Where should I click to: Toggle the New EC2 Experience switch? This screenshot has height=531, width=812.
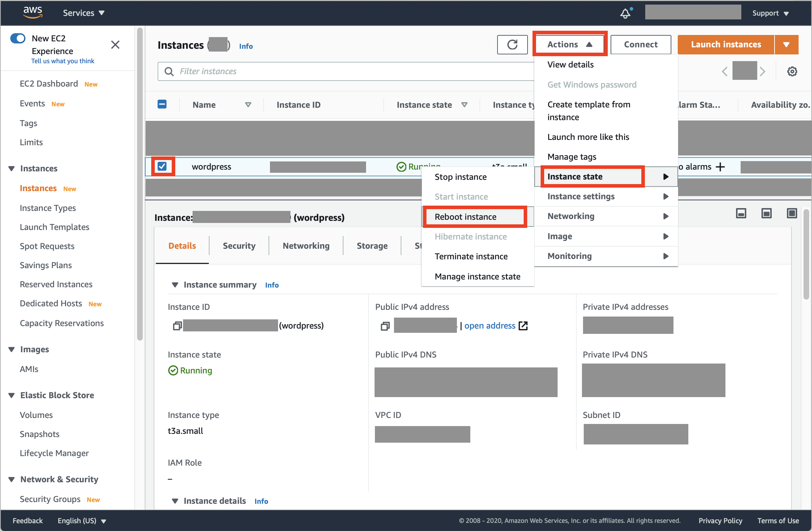(x=18, y=38)
